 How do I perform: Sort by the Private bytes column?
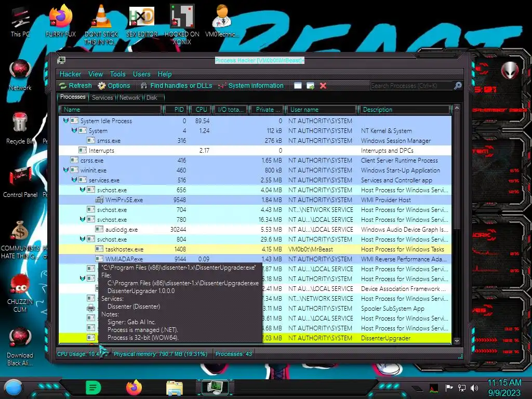click(x=267, y=110)
